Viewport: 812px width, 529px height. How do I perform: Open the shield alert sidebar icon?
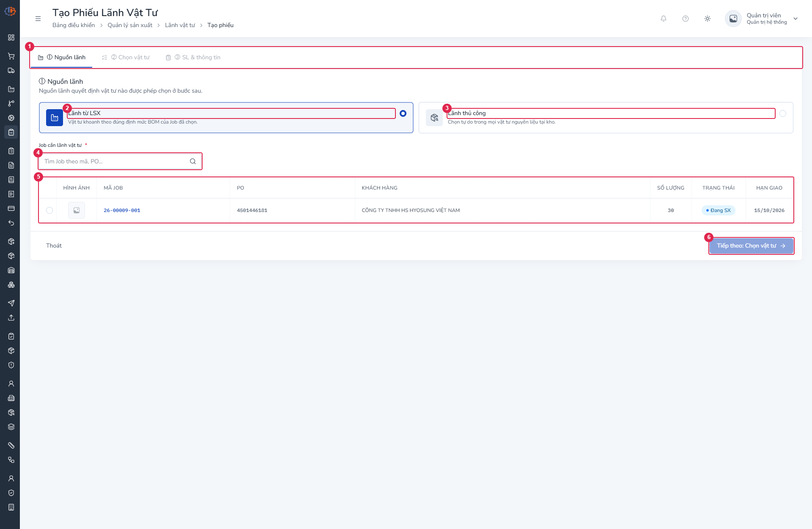pyautogui.click(x=11, y=365)
